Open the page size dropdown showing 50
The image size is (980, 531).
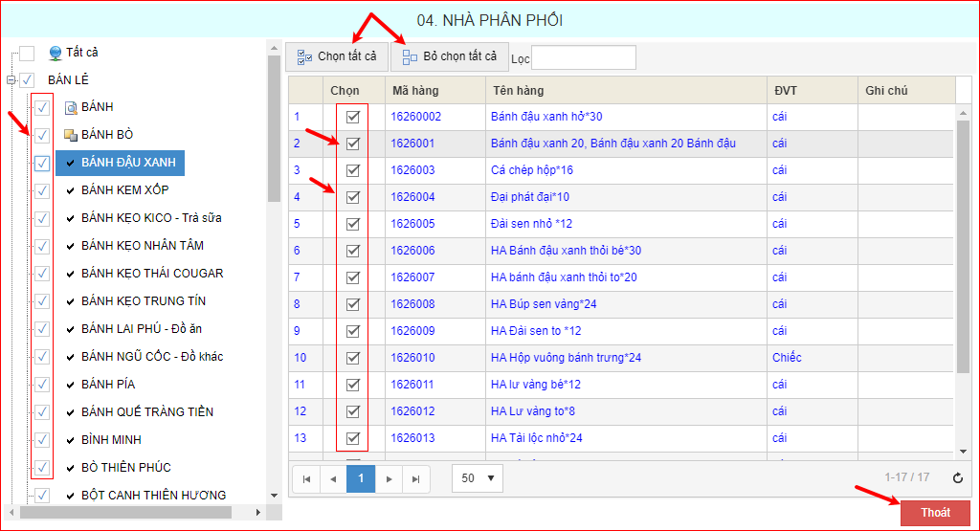(x=478, y=478)
